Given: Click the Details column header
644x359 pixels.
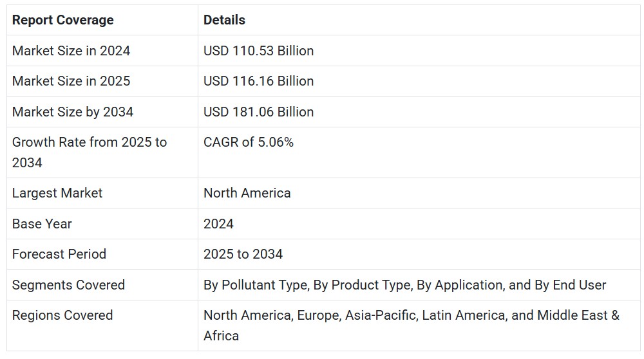Looking at the screenshot, I should click(224, 20).
